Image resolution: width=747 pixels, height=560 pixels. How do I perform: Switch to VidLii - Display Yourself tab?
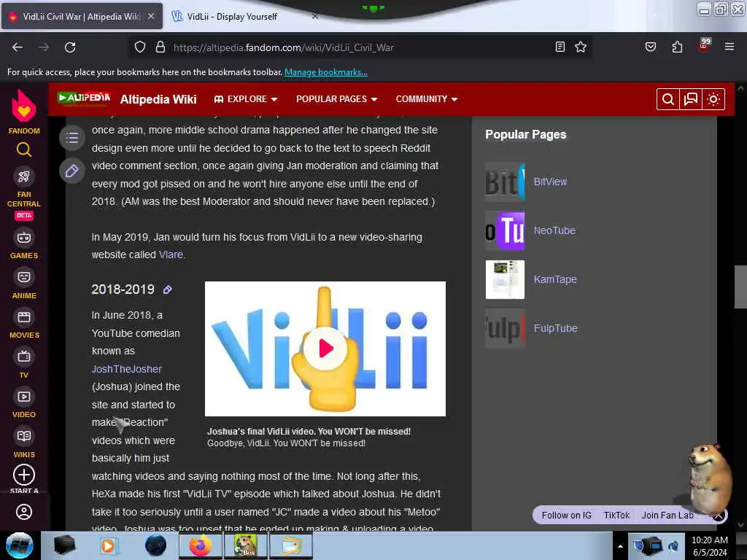pyautogui.click(x=231, y=17)
